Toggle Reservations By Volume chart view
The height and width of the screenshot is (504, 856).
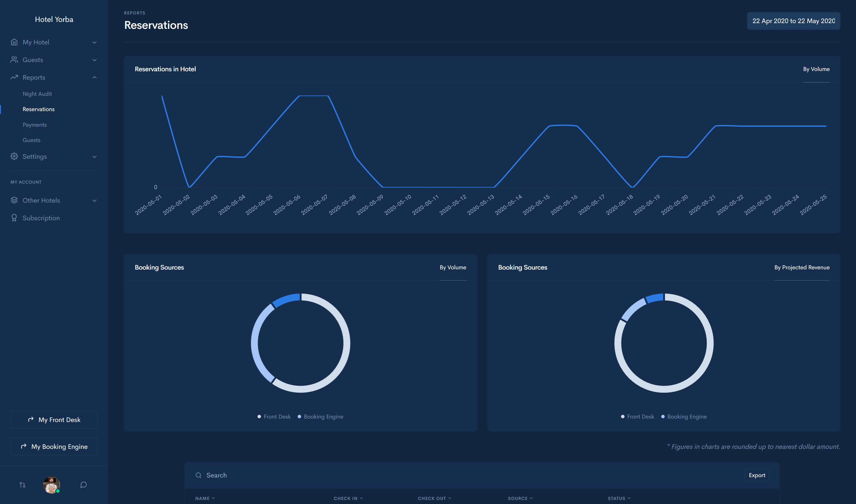click(816, 69)
